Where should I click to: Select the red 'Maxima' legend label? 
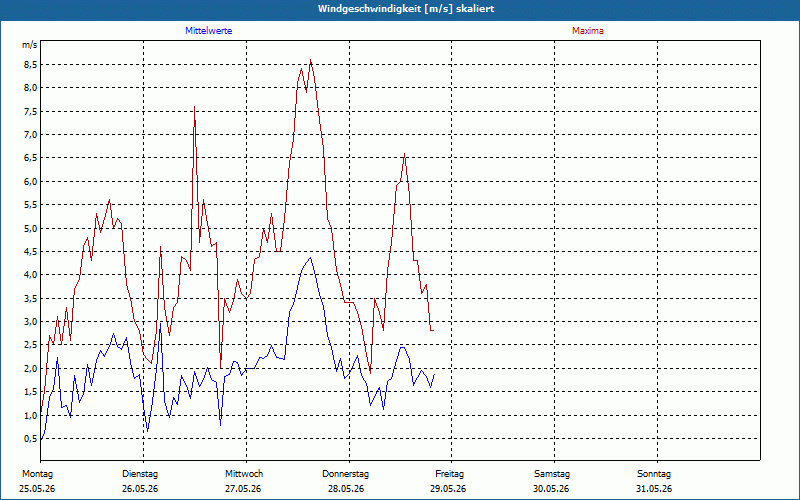(x=588, y=31)
